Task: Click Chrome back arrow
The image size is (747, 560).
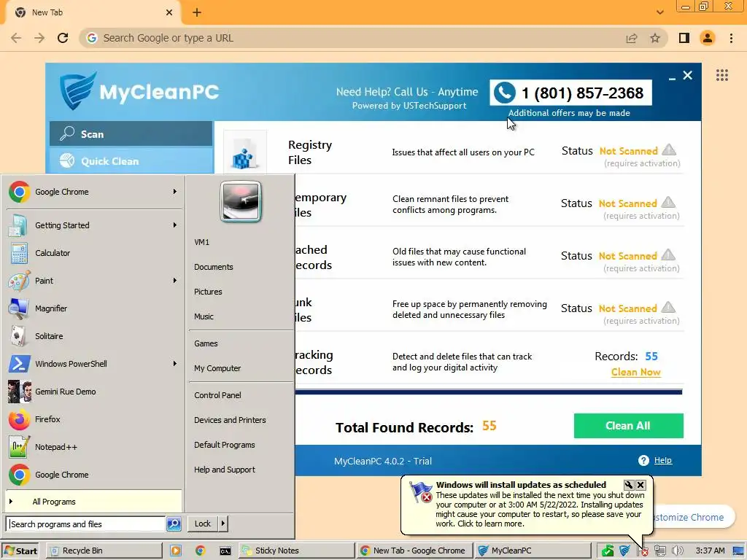Action: point(16,38)
